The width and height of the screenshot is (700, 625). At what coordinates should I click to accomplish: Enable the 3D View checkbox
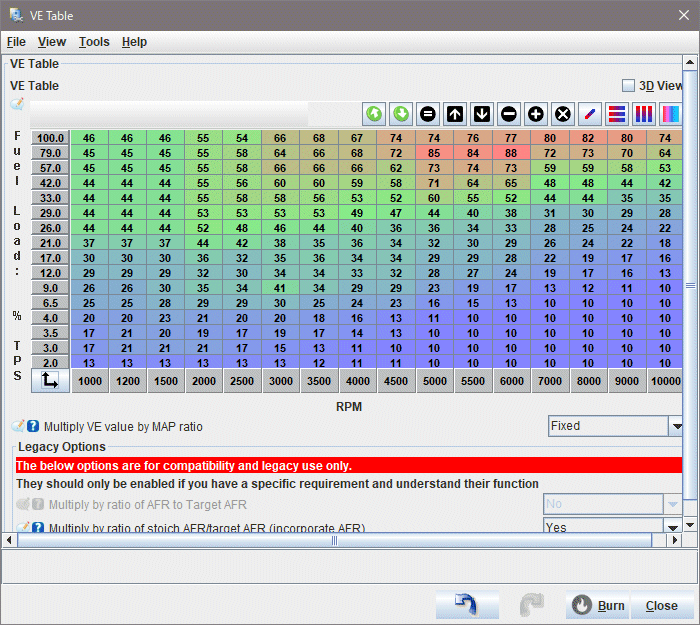[x=628, y=86]
